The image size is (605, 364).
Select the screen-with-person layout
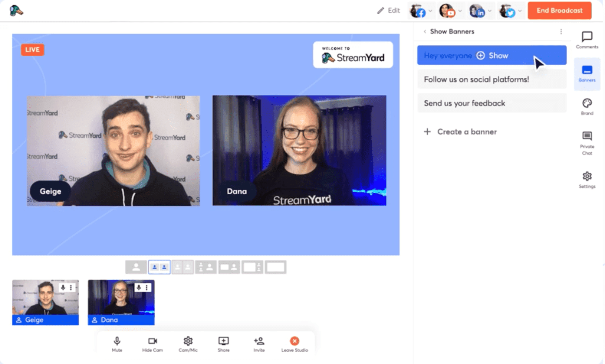[x=229, y=267]
